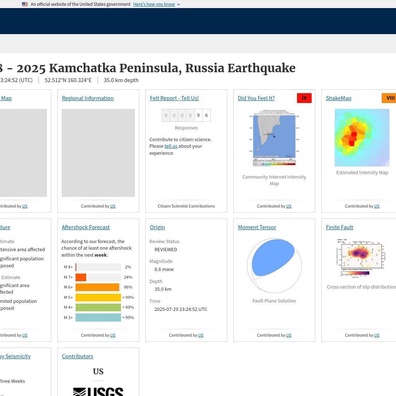This screenshot has height=396, width=396.
Task: Click the "8.8 mww" magnitude value
Action: click(x=164, y=269)
